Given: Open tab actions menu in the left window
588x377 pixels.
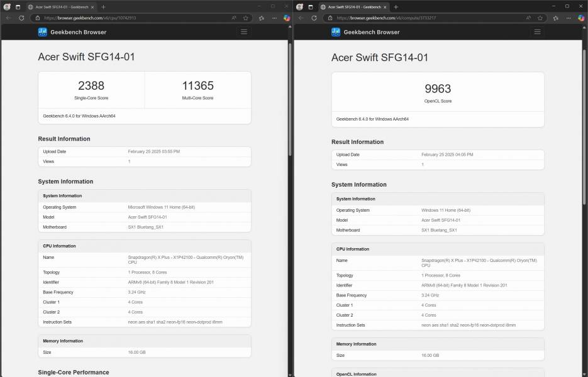Looking at the screenshot, I should [18, 7].
